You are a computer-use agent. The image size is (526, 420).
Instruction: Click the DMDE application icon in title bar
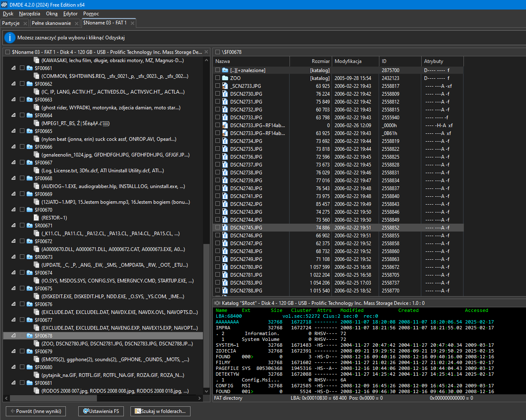point(5,5)
